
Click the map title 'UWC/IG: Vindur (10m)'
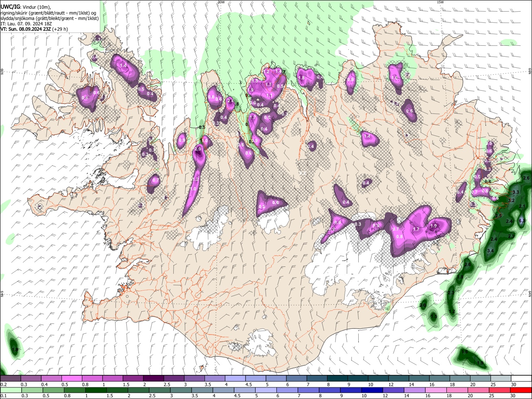25,7
